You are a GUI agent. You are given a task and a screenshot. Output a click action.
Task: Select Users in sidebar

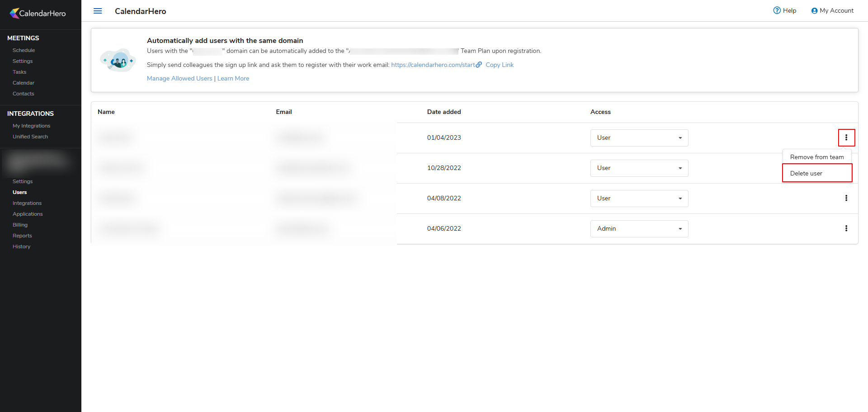pyautogui.click(x=19, y=192)
